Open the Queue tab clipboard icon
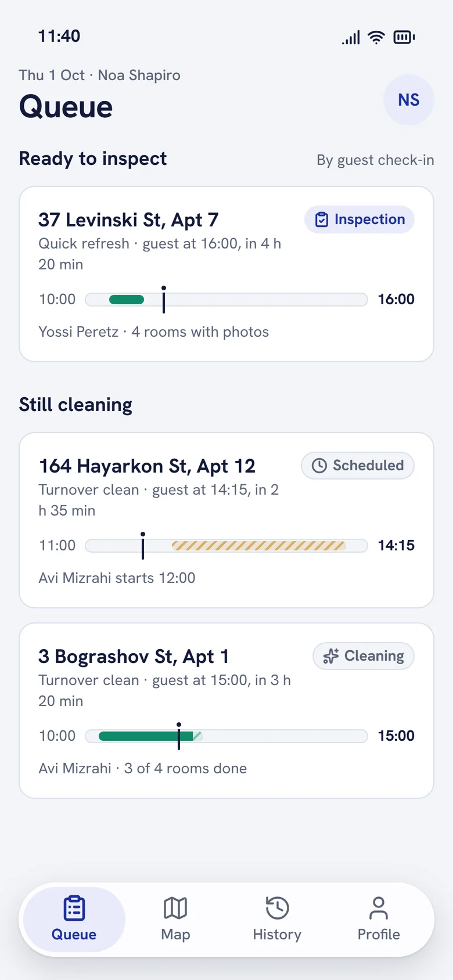The image size is (453, 980). [x=74, y=908]
